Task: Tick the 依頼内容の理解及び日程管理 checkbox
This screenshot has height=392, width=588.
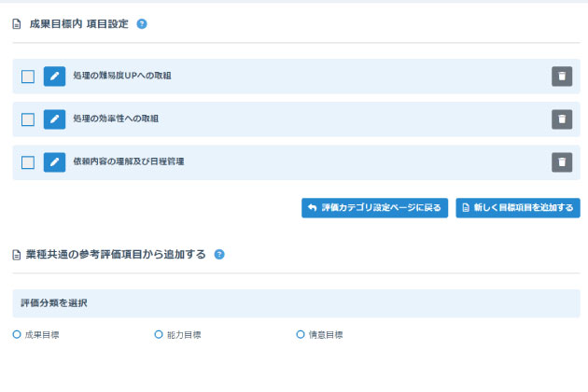Action: coord(28,162)
